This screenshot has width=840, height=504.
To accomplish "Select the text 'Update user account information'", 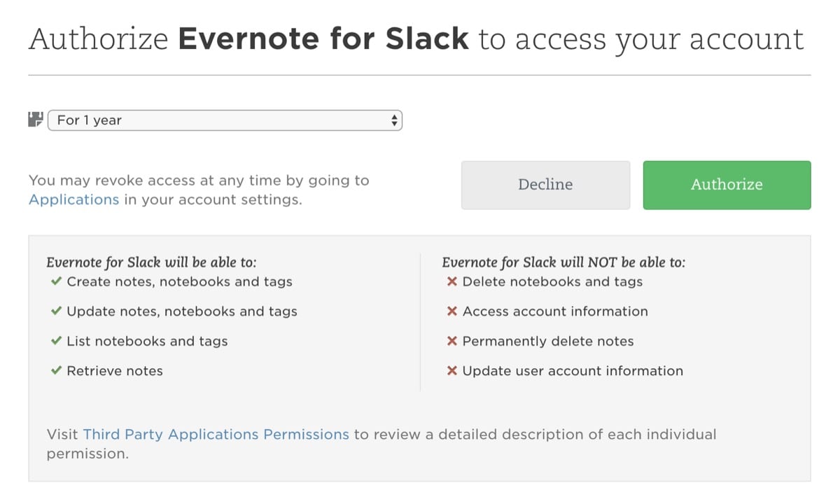I will [x=573, y=371].
